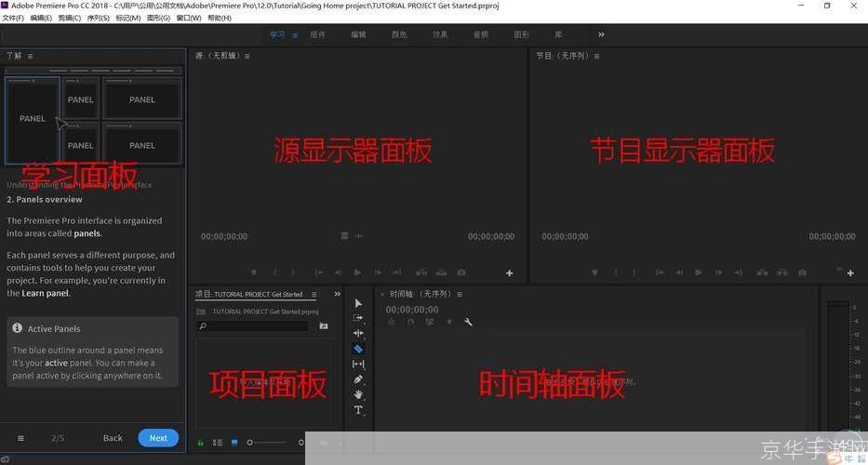This screenshot has height=465, width=868.
Task: Go to Out point in Source monitor
Action: pyautogui.click(x=397, y=272)
